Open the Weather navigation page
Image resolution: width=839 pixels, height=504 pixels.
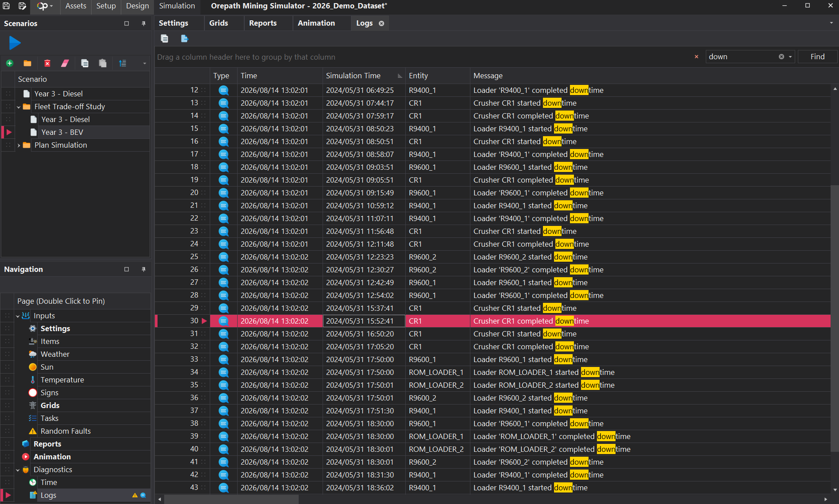55,354
